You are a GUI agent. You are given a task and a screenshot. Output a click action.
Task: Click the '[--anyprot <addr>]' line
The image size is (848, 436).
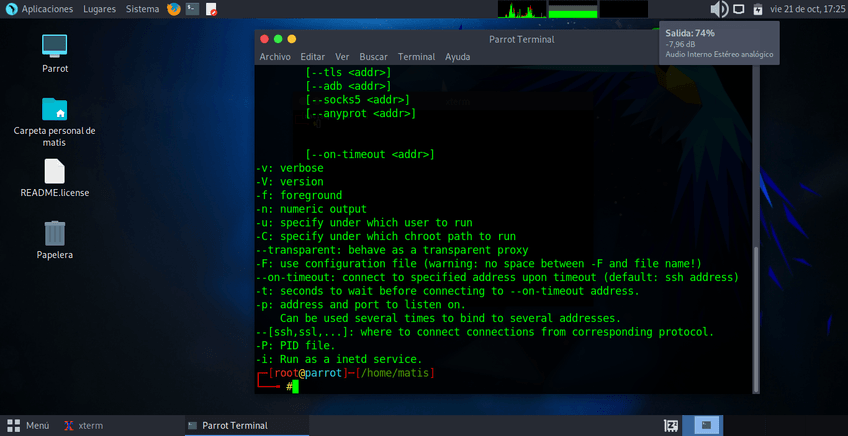point(361,114)
